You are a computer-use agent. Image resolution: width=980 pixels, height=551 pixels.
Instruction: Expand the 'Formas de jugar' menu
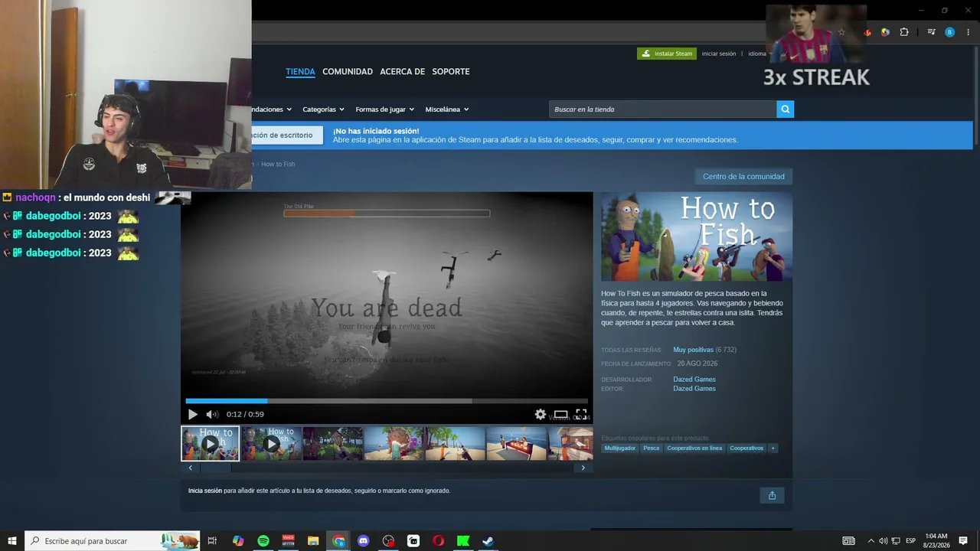click(x=384, y=109)
